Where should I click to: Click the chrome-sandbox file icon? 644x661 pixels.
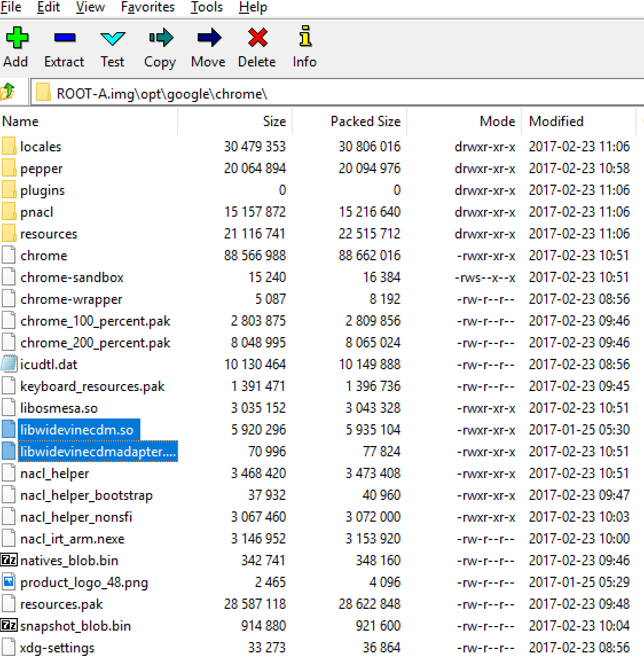(9, 277)
